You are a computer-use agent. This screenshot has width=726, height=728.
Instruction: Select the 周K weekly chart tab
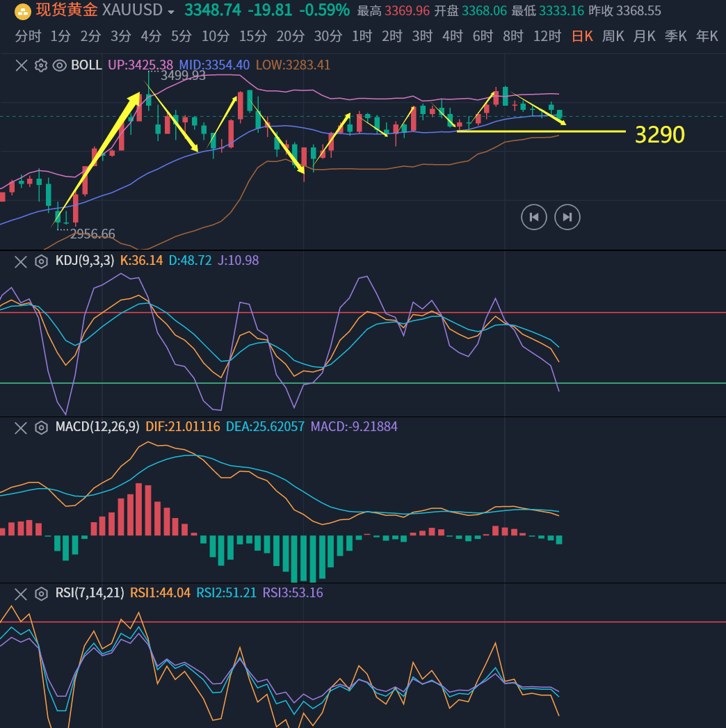(613, 35)
